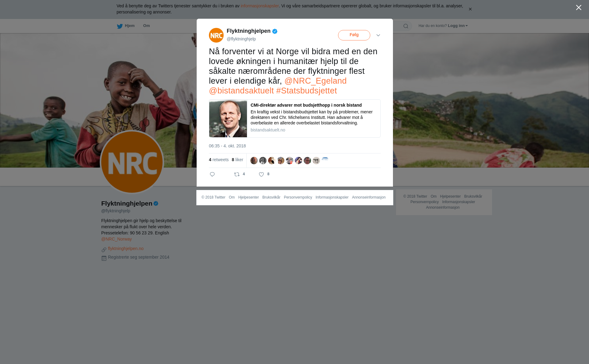Dismiss the cookie notice with small X

[x=470, y=9]
